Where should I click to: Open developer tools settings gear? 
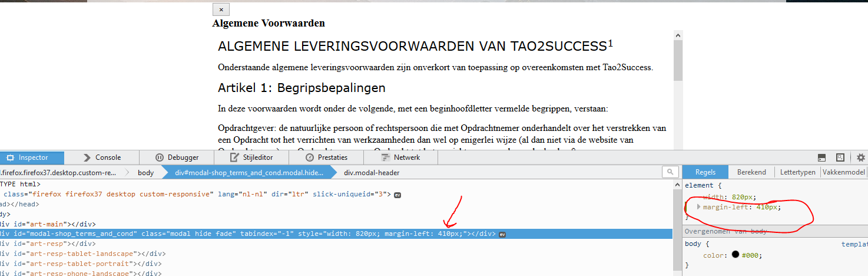(x=860, y=157)
